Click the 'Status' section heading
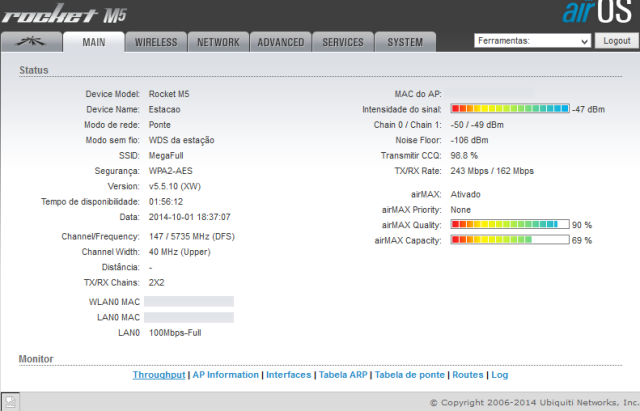This screenshot has height=411, width=640. coord(34,70)
